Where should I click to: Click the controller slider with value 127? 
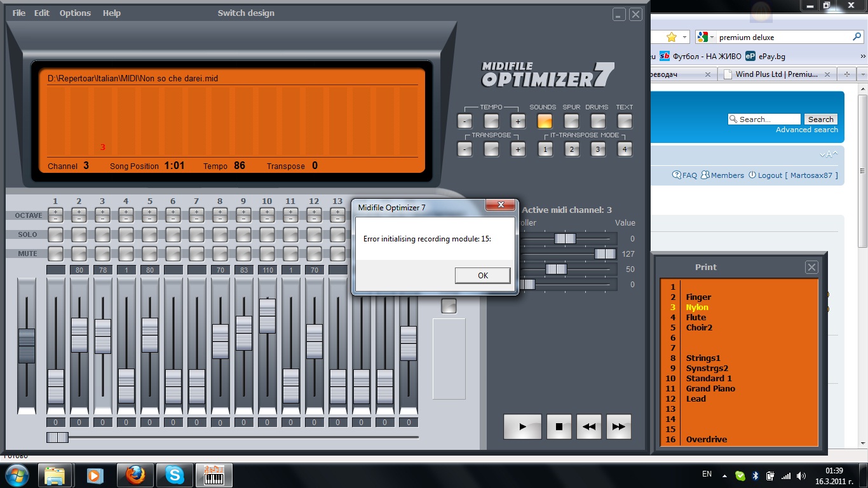click(x=605, y=254)
